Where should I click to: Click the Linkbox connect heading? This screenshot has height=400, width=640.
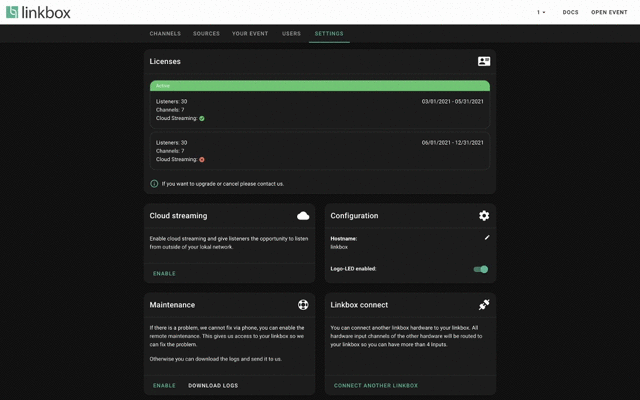[359, 305]
